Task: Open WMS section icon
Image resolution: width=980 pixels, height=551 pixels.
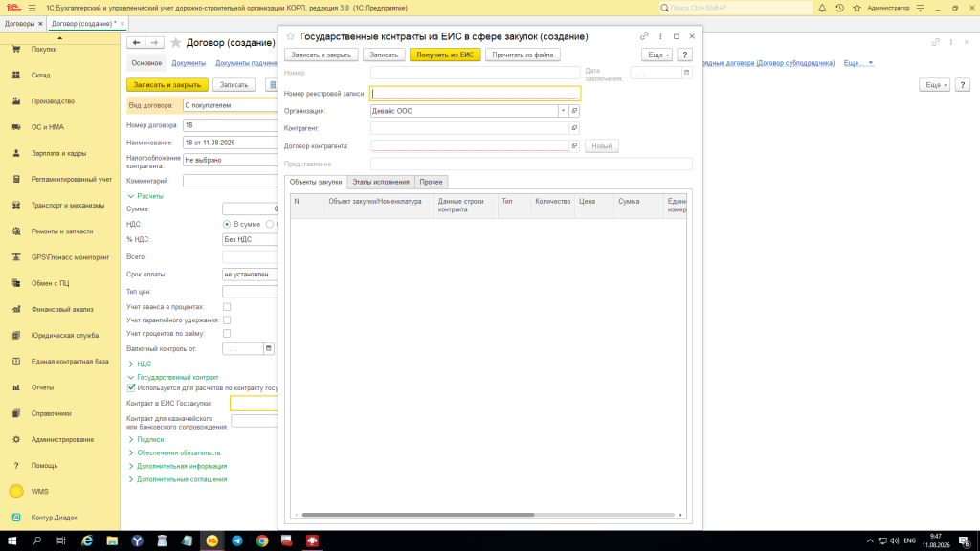Action: pyautogui.click(x=16, y=492)
